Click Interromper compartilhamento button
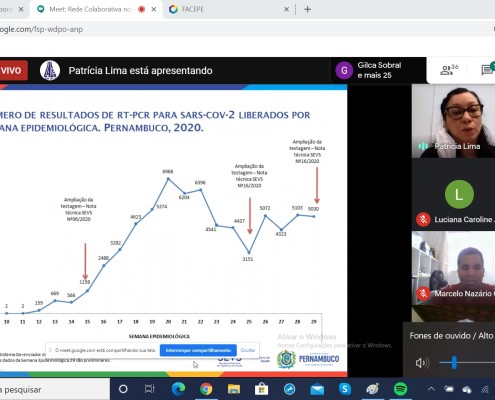 coord(198,350)
